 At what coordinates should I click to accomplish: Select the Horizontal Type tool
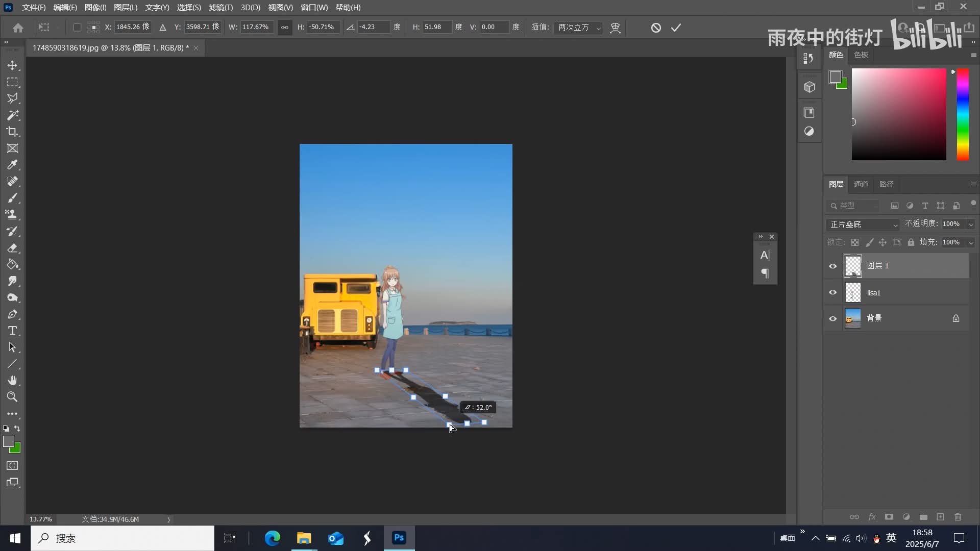pyautogui.click(x=12, y=331)
